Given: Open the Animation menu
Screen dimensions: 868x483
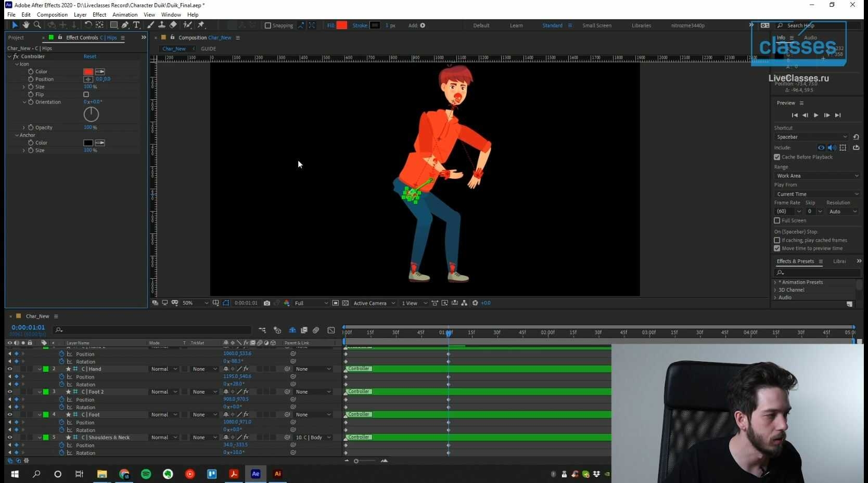Looking at the screenshot, I should tap(125, 15).
